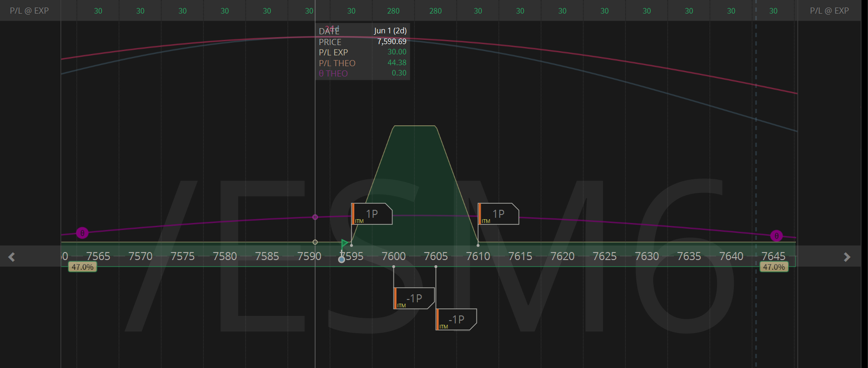Click the 7605 price axis label
The height and width of the screenshot is (368, 868).
436,256
